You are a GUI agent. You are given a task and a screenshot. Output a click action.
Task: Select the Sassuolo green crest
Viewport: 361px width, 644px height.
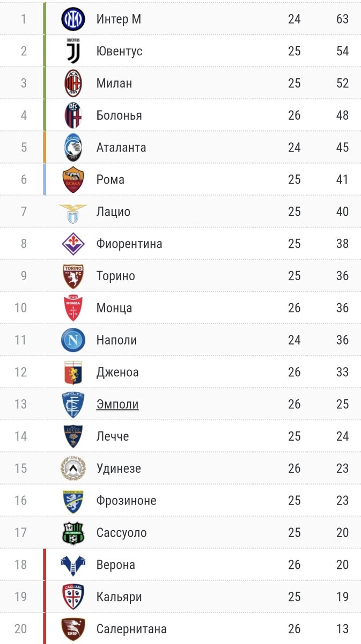(x=73, y=533)
